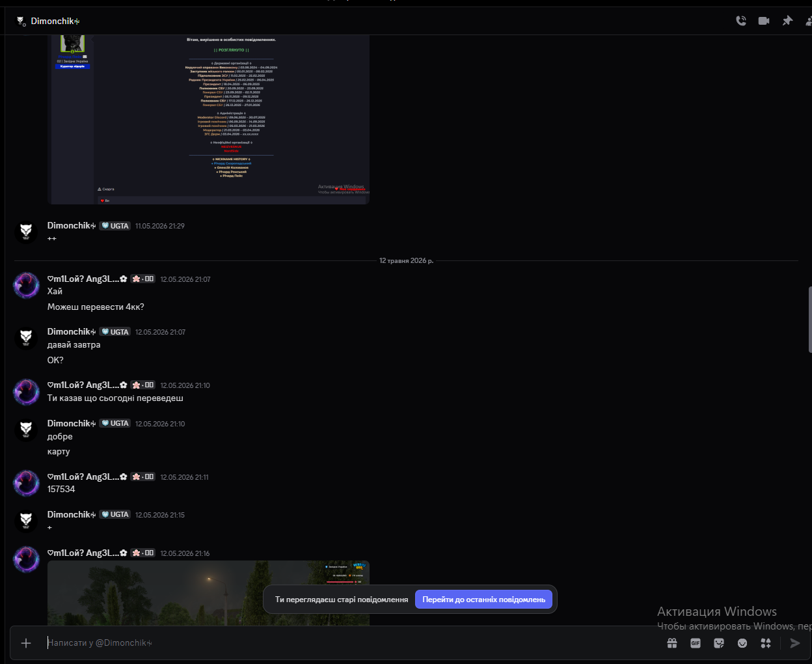This screenshot has width=812, height=664.
Task: Click Dimonchik avatar on 21:29 message
Action: 26,232
